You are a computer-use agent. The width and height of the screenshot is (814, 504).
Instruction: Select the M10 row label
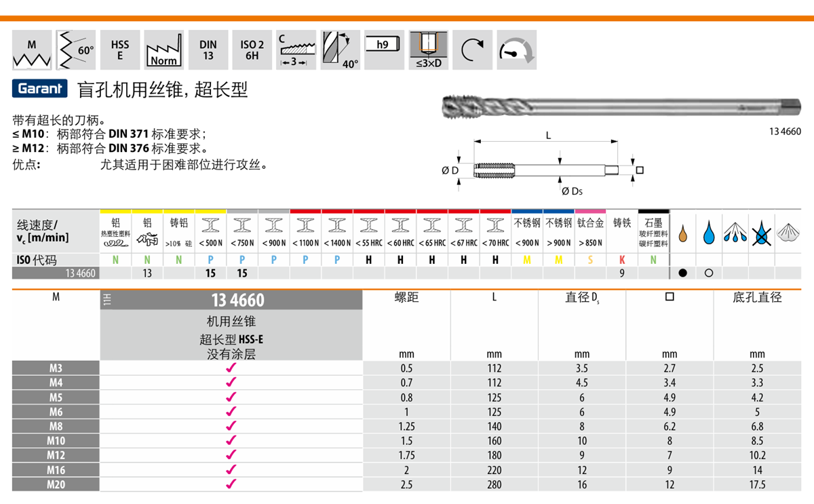[x=56, y=441]
